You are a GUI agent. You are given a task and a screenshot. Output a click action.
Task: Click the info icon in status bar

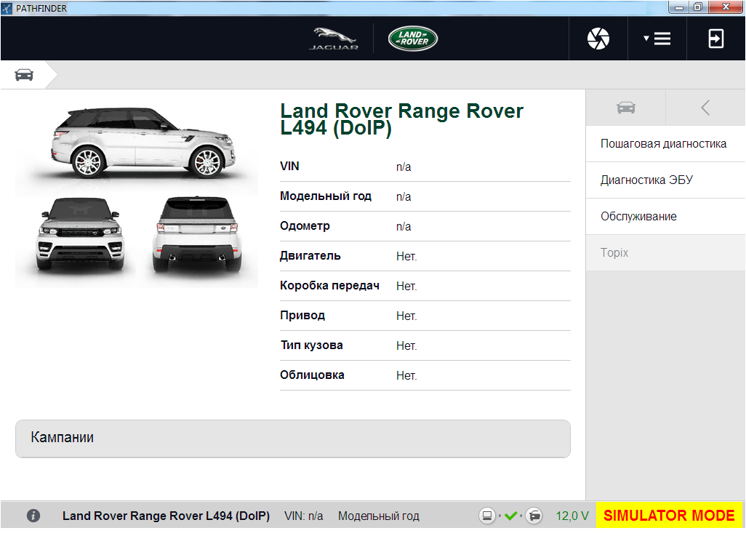coord(33,516)
